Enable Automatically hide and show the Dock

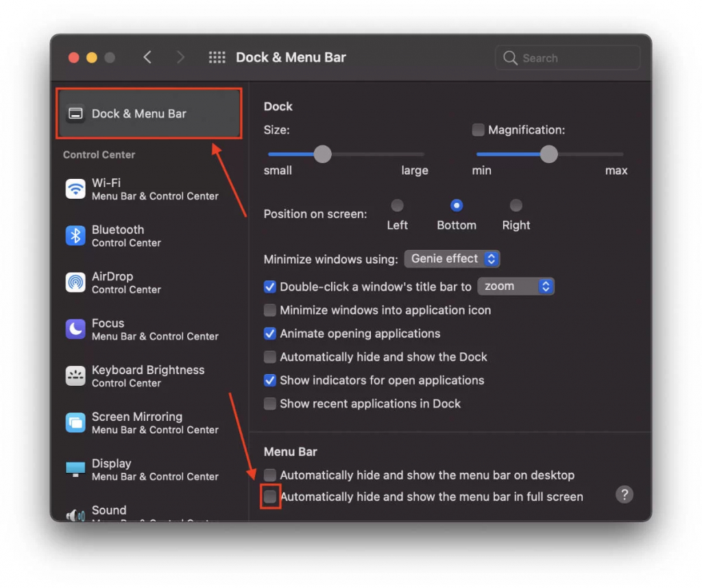point(269,356)
